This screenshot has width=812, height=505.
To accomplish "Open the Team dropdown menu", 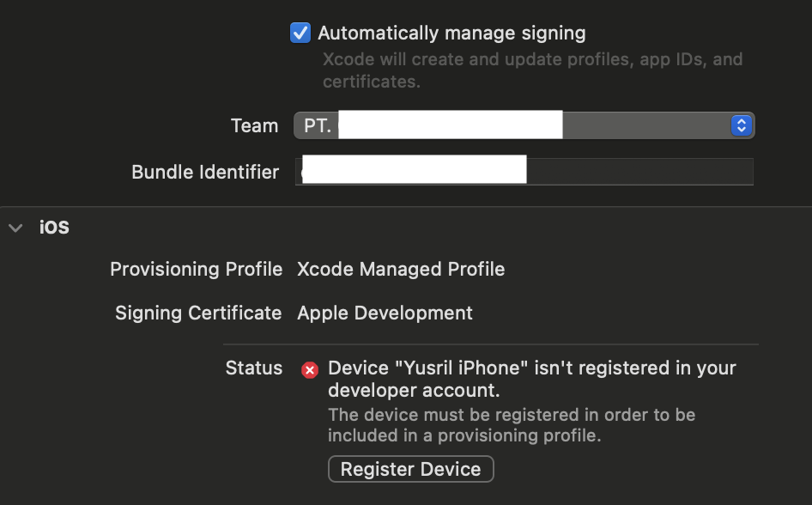I will pyautogui.click(x=524, y=125).
